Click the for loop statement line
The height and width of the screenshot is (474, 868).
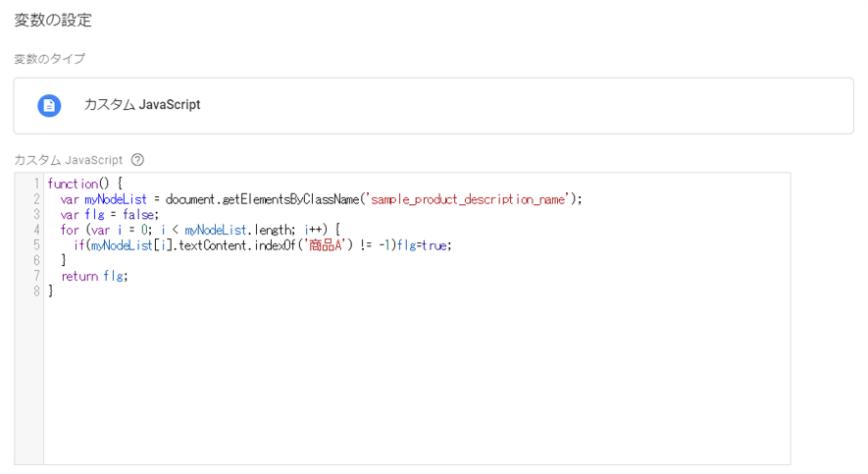(200, 230)
